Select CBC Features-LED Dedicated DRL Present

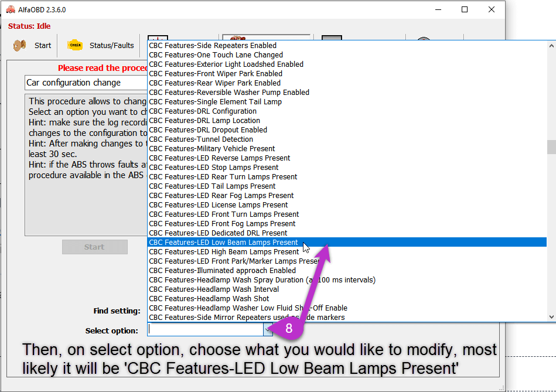(x=347, y=233)
